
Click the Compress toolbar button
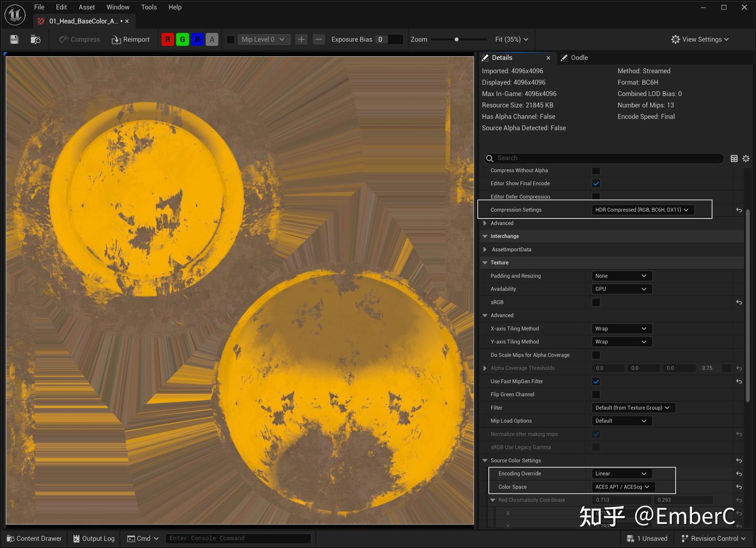79,39
